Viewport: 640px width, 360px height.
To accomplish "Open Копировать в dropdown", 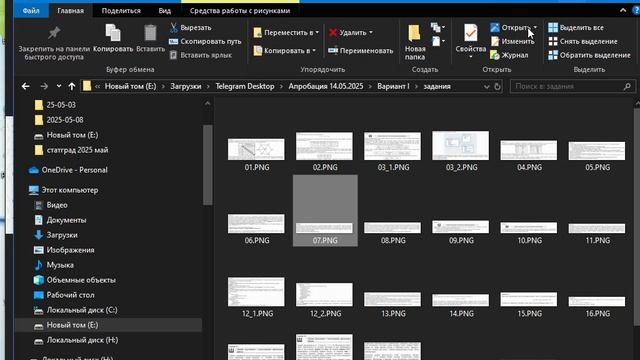I will (x=284, y=51).
